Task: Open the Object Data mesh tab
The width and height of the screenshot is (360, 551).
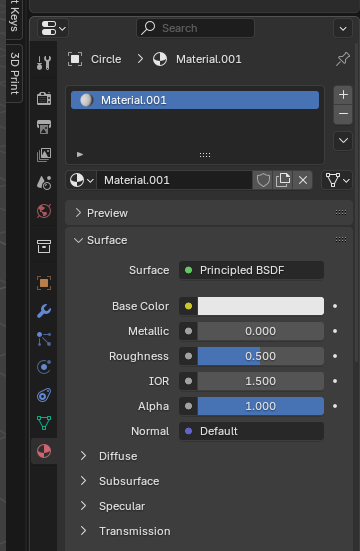Action: [x=44, y=423]
